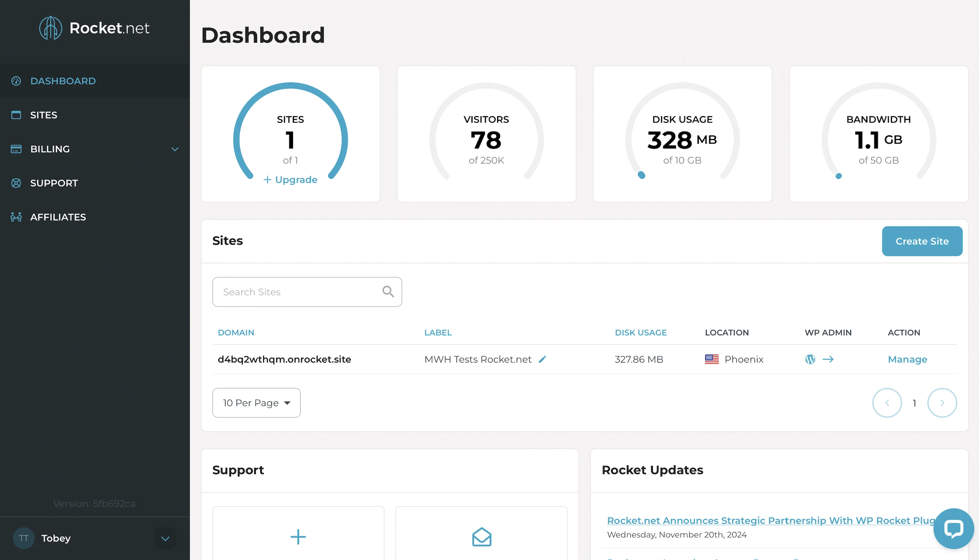Open the Support sidebar item

pyautogui.click(x=54, y=183)
